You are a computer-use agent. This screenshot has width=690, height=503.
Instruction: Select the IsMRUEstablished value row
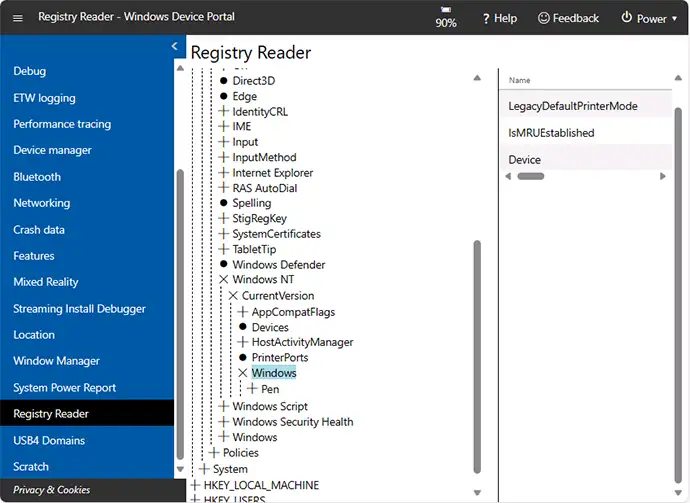586,133
